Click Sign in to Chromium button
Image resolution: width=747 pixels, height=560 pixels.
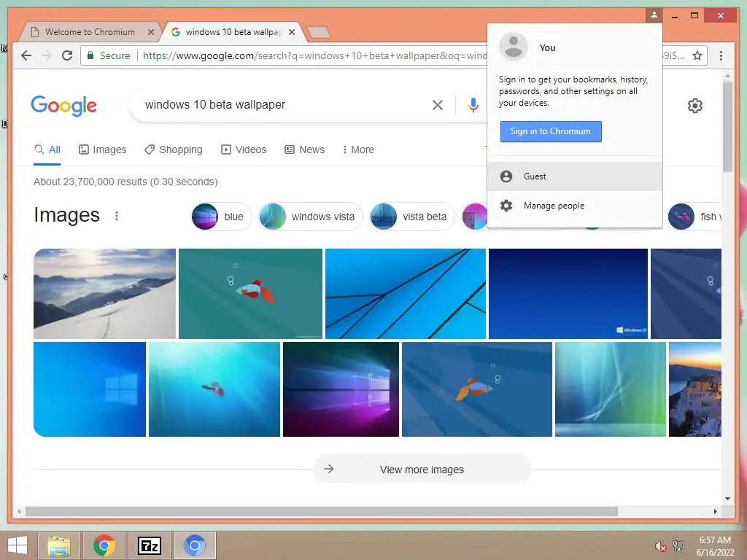[551, 131]
